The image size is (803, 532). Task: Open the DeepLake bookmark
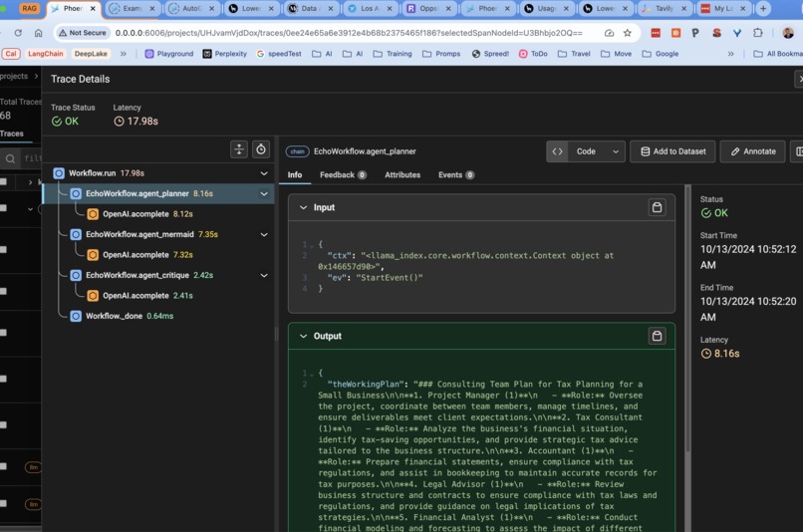(x=91, y=54)
